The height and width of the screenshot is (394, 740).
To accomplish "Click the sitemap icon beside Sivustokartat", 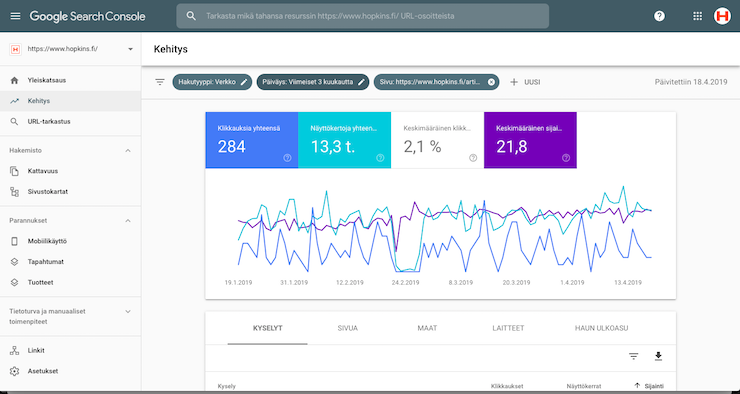I will click(14, 192).
